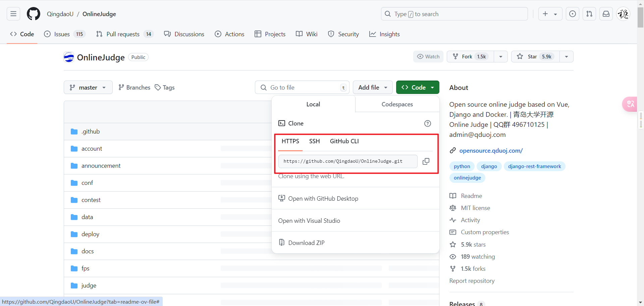Open the account folder
Screen dimensions: 644x306
(92, 149)
